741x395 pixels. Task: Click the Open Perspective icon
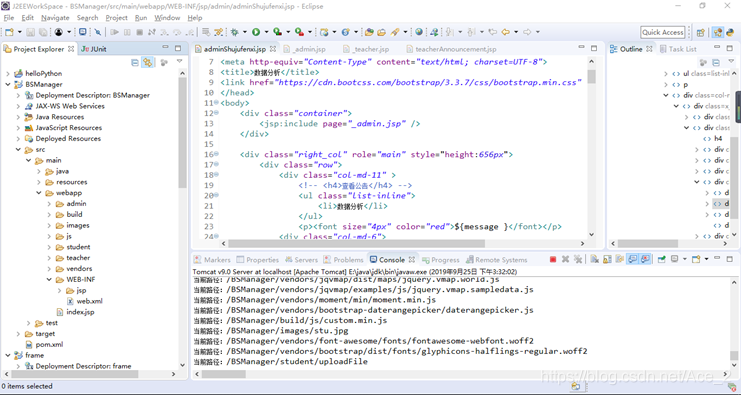700,33
